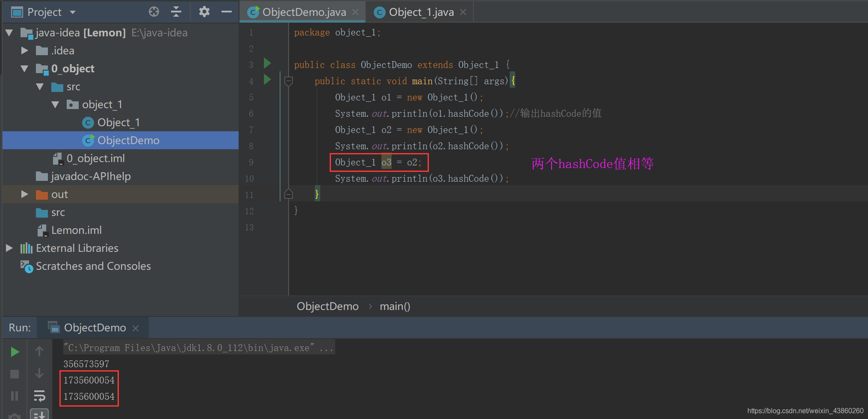The width and height of the screenshot is (868, 419).
Task: Select Lemon.iml file
Action: coord(77,230)
